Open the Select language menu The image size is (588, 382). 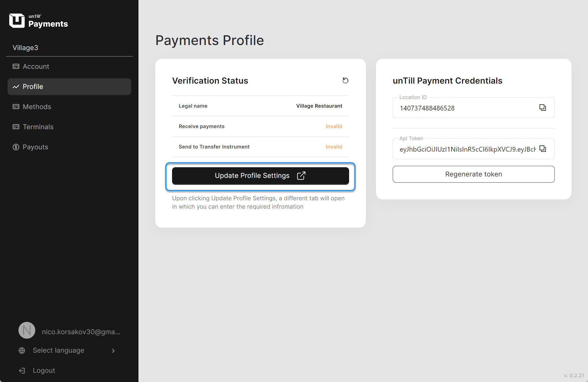tap(58, 350)
